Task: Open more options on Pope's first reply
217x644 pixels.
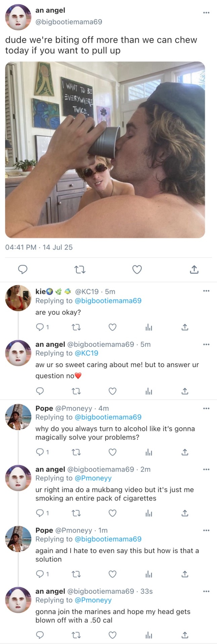Action: 206,408
